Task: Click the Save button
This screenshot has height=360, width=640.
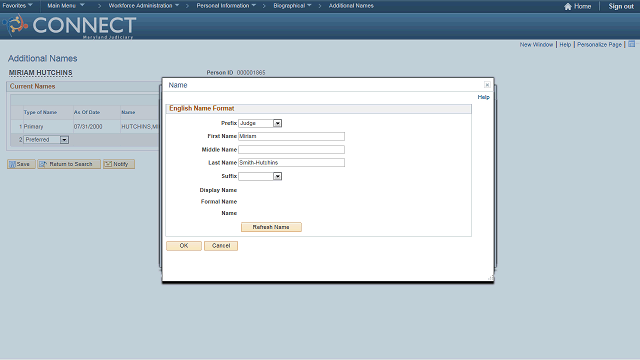Action: tap(21, 164)
